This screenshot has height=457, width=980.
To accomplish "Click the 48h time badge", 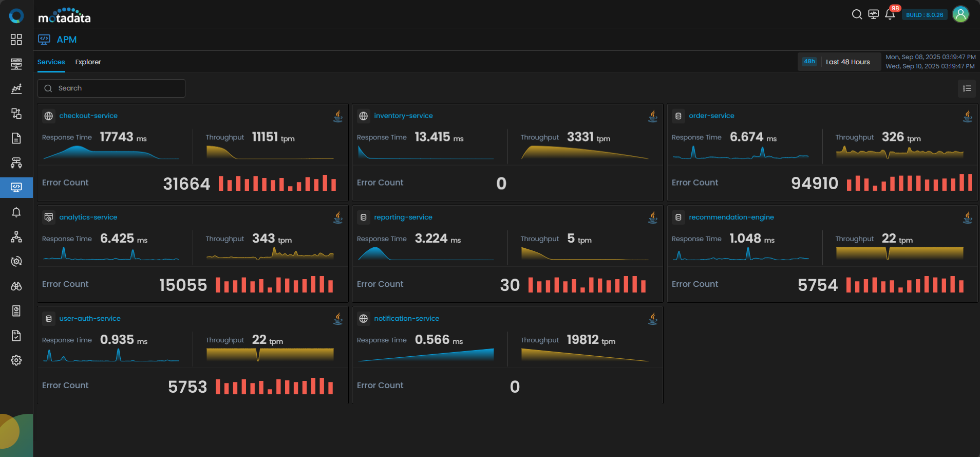I will pos(809,62).
